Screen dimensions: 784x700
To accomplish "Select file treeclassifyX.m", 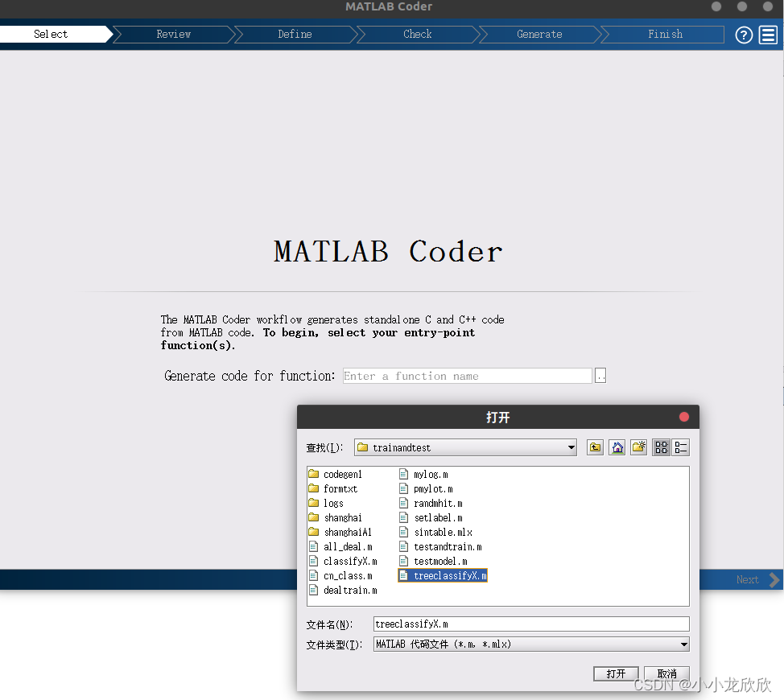I will click(x=443, y=575).
